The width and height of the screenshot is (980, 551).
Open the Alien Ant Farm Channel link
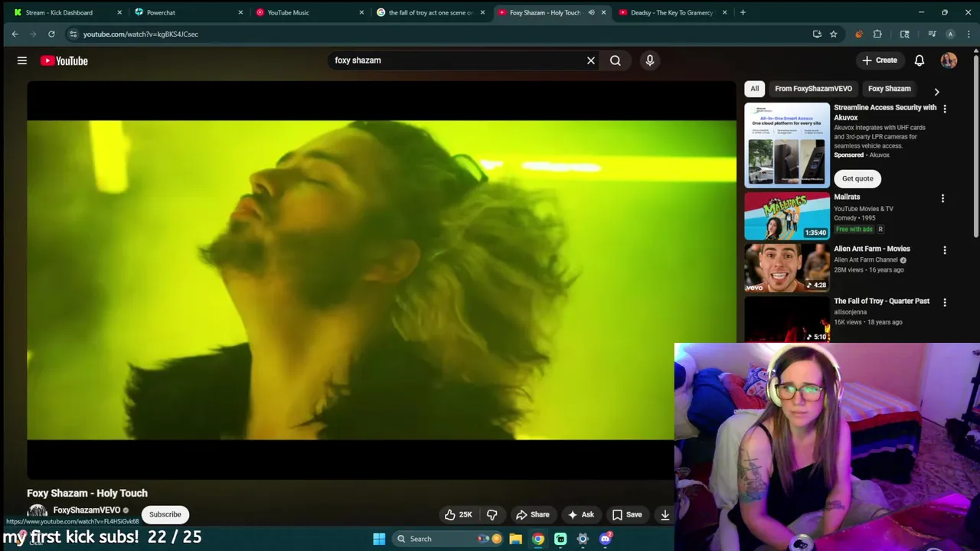[865, 259]
